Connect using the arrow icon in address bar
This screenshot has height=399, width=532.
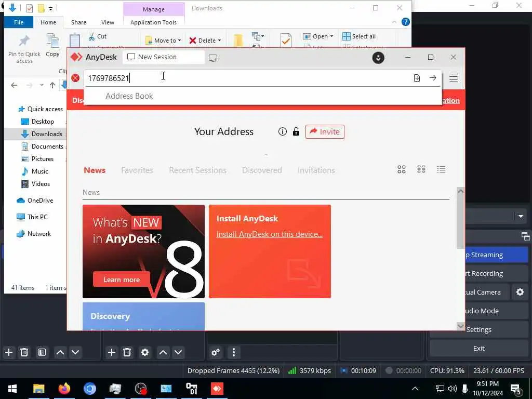click(x=433, y=78)
